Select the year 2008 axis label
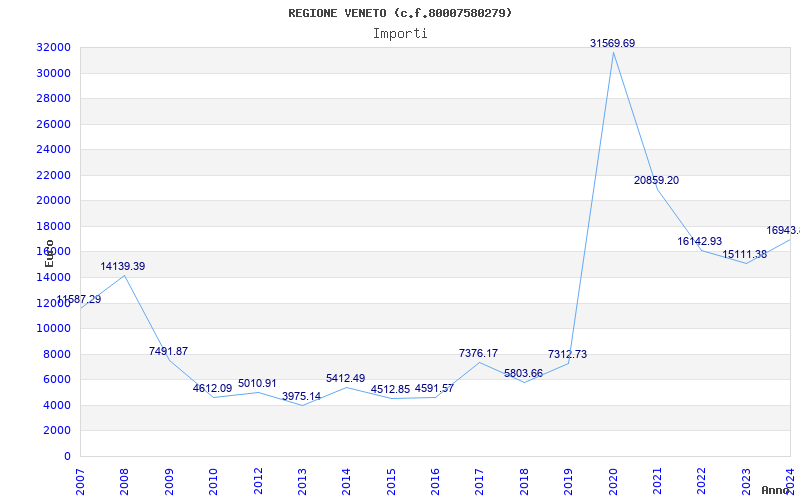This screenshot has height=500, width=800. point(124,482)
